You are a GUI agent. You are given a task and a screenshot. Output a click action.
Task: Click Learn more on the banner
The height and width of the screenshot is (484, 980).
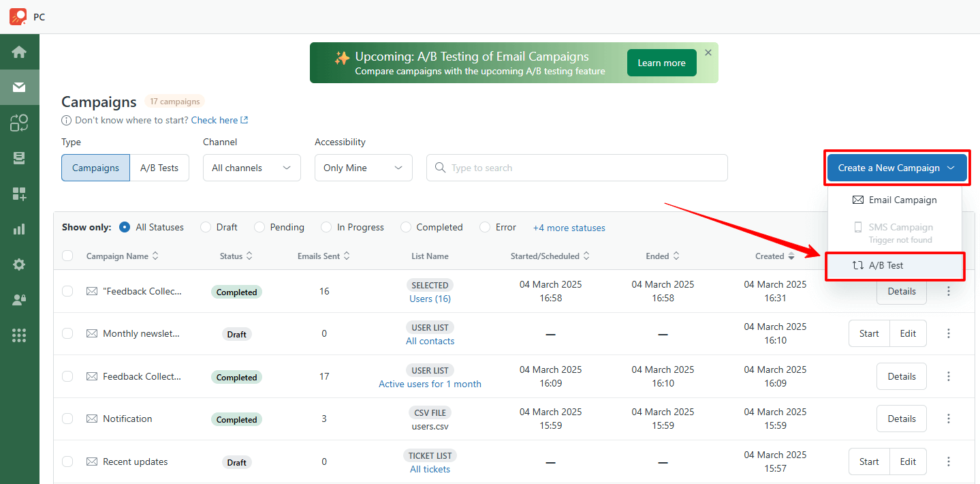[661, 63]
